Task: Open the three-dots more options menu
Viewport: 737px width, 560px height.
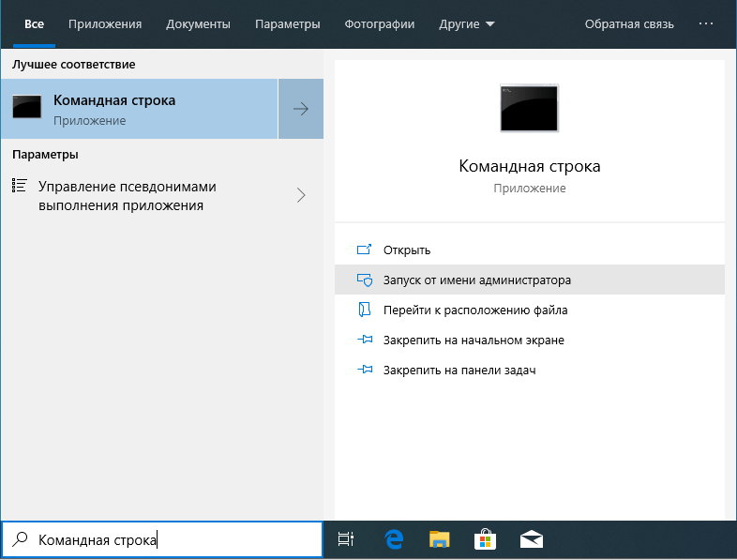Action: [x=711, y=23]
